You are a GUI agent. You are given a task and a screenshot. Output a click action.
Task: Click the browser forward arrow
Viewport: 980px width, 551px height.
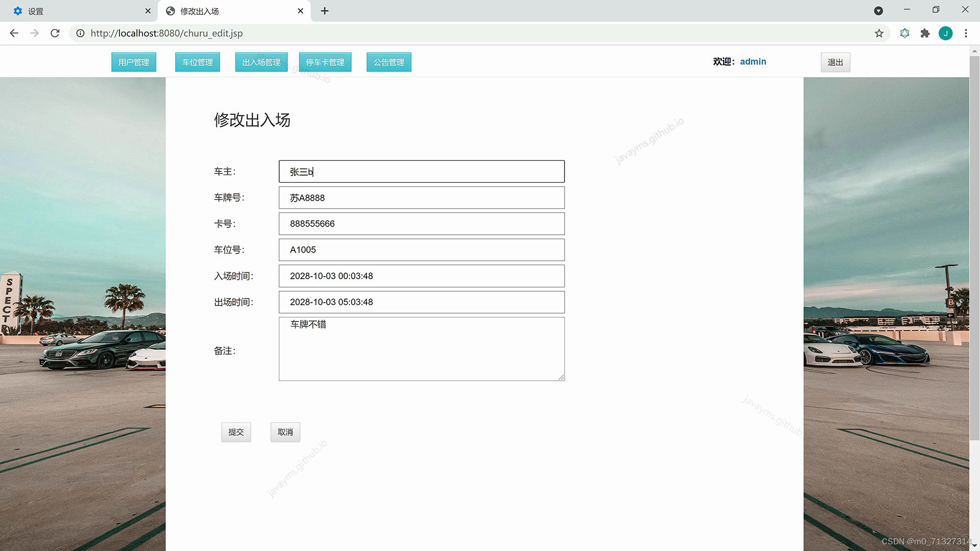[x=34, y=33]
